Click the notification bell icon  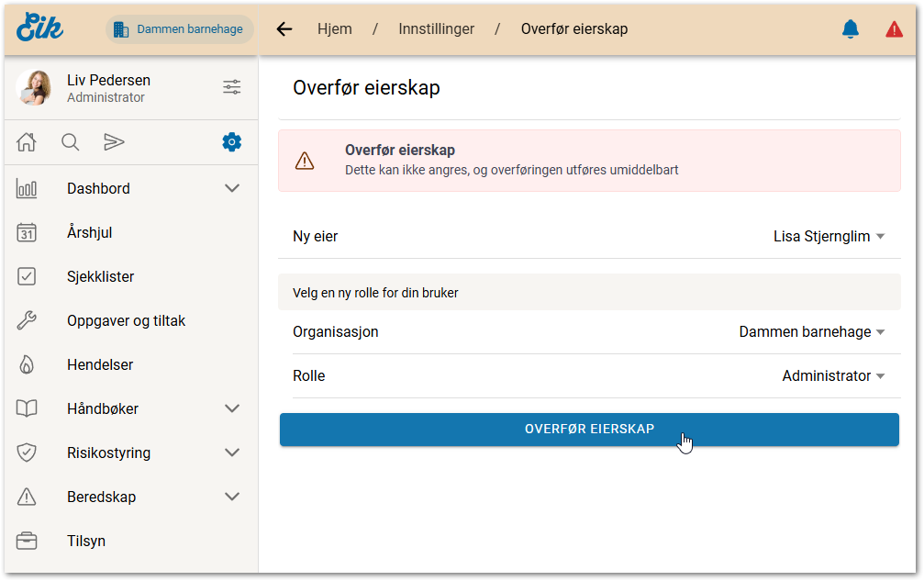[x=851, y=29]
